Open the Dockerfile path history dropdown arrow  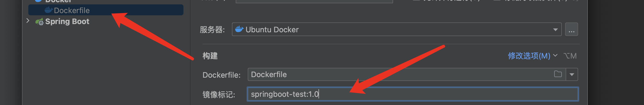point(572,74)
